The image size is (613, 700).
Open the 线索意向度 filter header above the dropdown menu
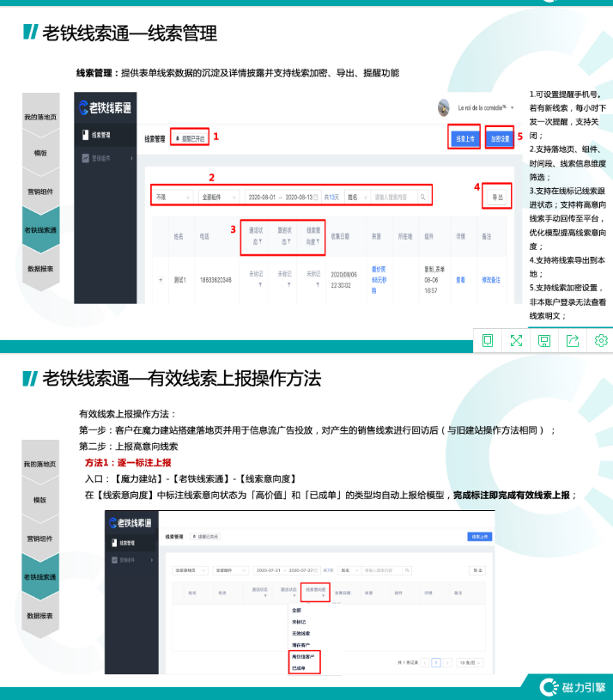(315, 592)
